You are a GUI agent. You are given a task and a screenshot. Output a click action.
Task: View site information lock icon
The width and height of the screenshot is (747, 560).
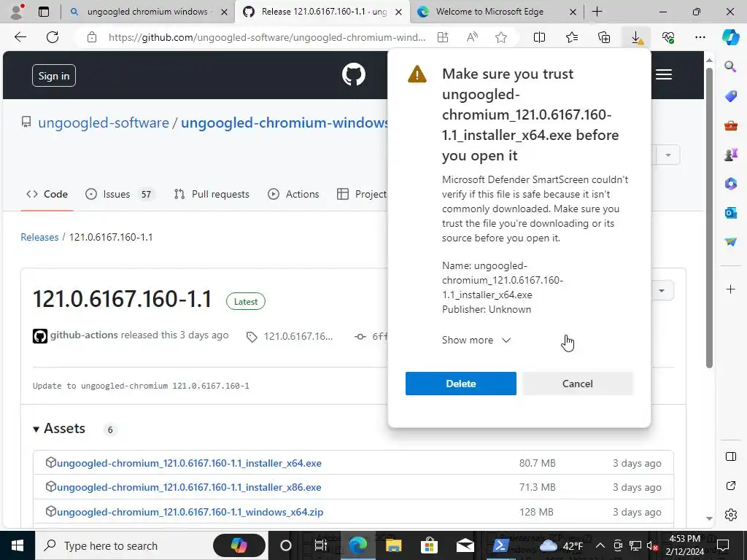coord(92,37)
